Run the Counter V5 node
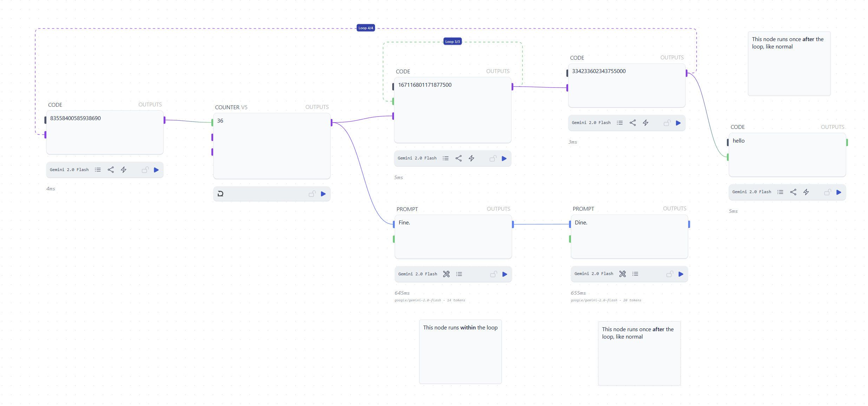Image resolution: width=868 pixels, height=406 pixels. [x=323, y=194]
